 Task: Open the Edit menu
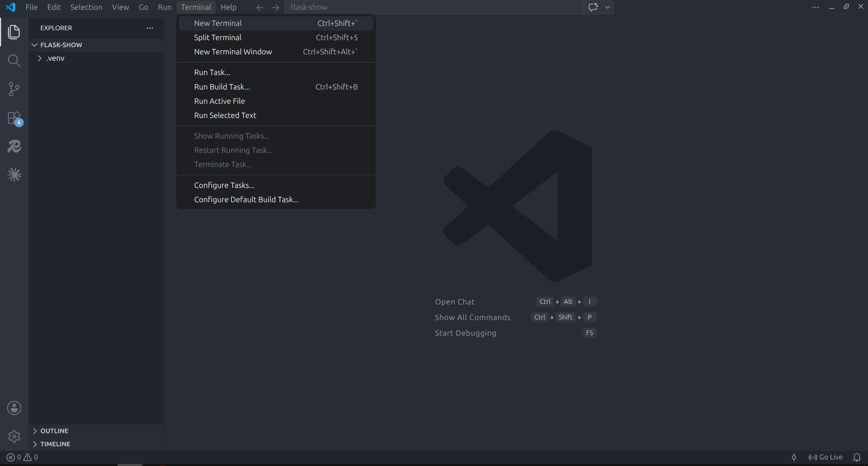[x=54, y=7]
